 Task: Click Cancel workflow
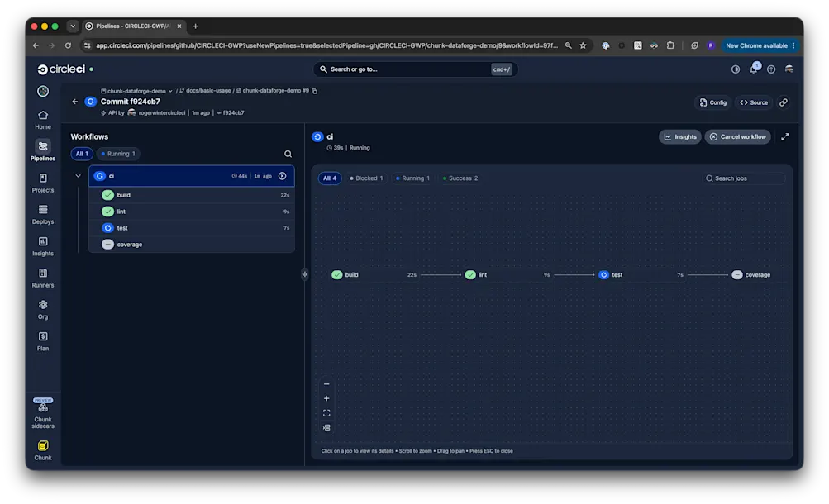pyautogui.click(x=738, y=137)
